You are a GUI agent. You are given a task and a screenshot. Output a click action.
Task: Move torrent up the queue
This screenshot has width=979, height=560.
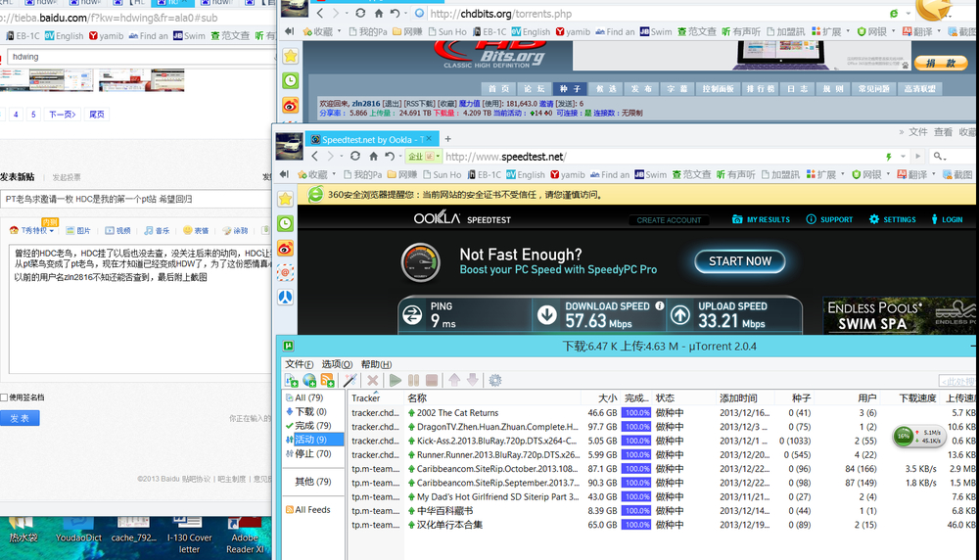click(454, 380)
